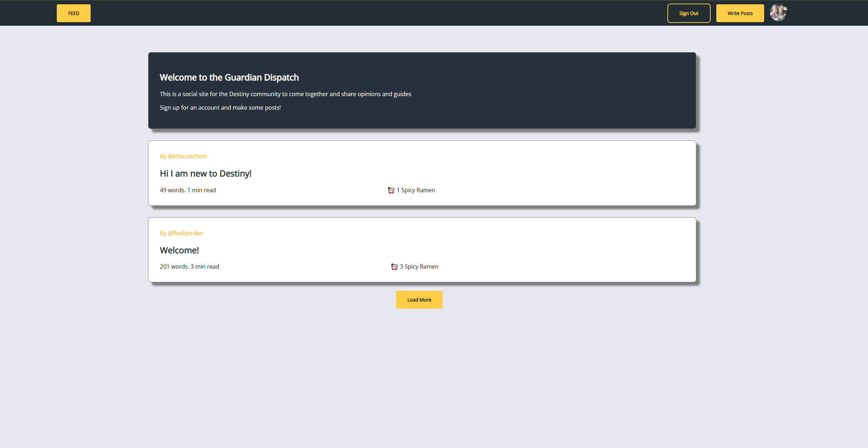The image size is (868, 448).
Task: Visit author @k0tacatchem's profile link
Action: coord(183,156)
